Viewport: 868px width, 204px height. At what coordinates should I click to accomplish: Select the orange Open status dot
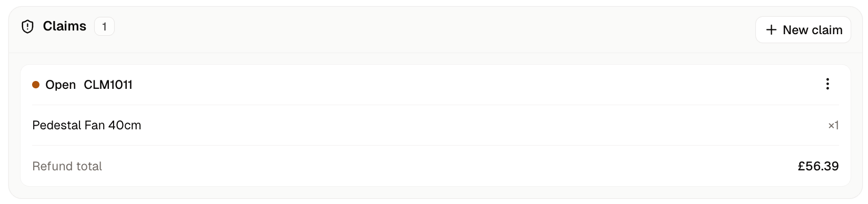point(36,85)
